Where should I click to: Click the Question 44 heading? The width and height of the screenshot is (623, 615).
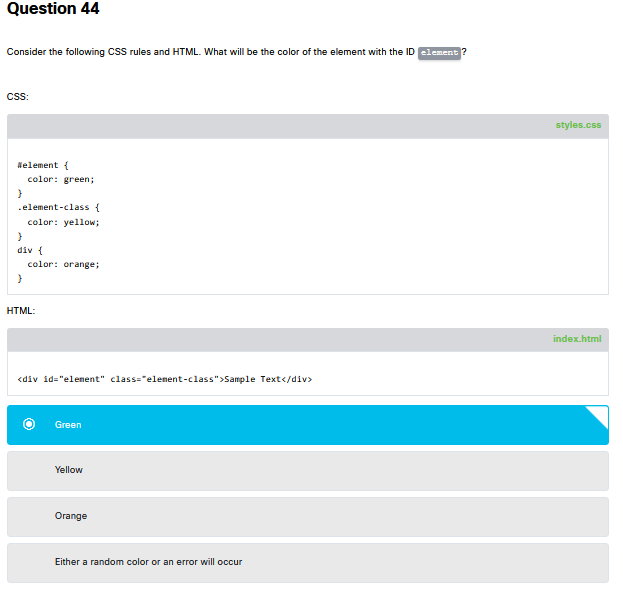53,9
